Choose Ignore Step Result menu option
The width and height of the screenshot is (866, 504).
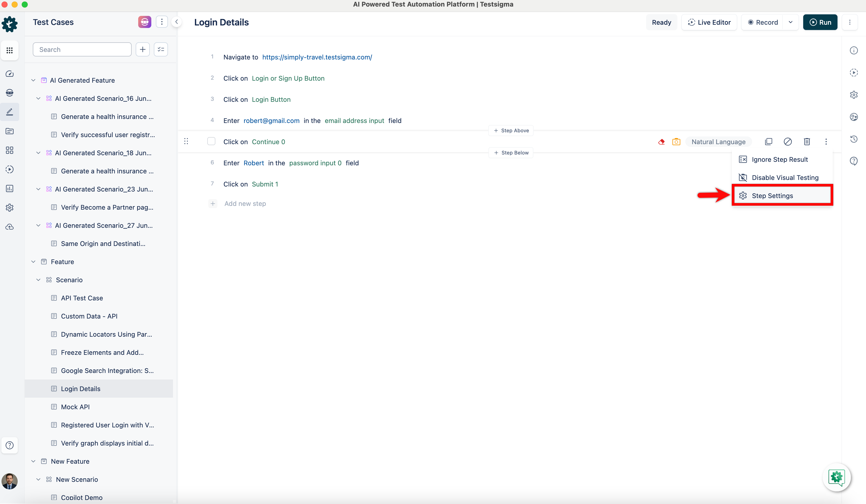click(x=780, y=159)
